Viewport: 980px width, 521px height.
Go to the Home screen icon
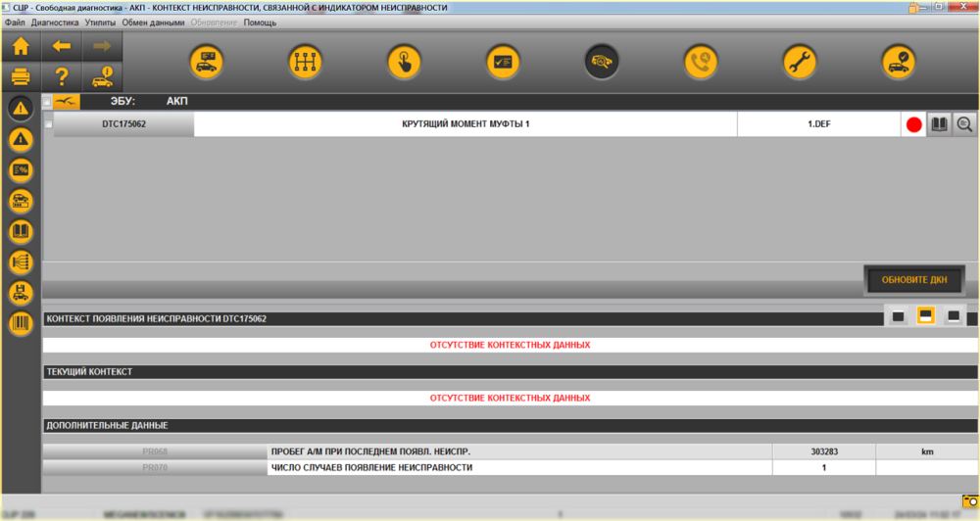click(x=21, y=46)
